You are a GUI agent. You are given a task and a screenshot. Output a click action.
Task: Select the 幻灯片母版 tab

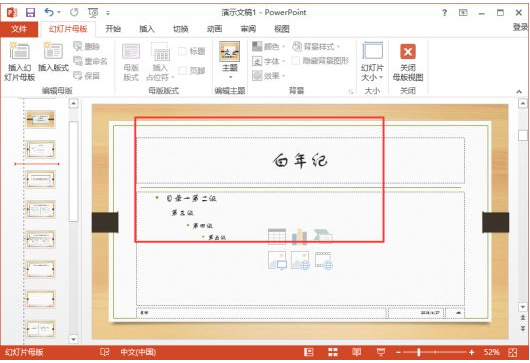(68, 29)
